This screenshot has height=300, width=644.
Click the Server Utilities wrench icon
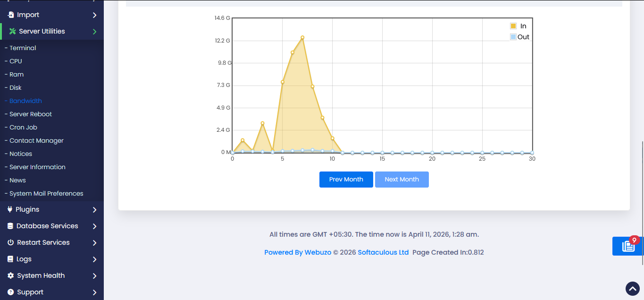point(12,31)
